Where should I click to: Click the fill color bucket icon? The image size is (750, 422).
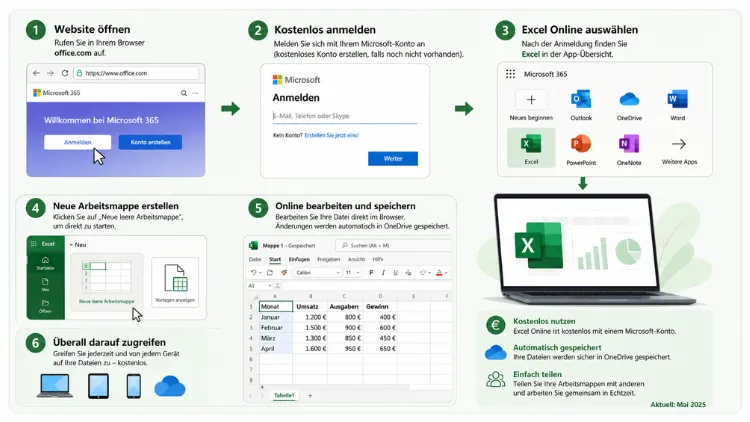pyautogui.click(x=422, y=273)
